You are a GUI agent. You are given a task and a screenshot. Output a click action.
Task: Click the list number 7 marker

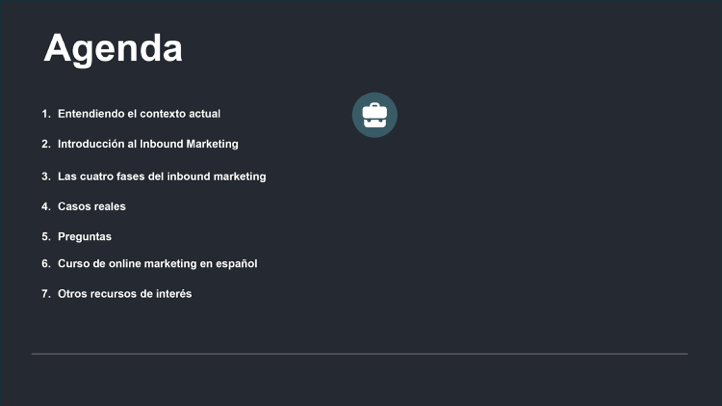click(x=46, y=294)
